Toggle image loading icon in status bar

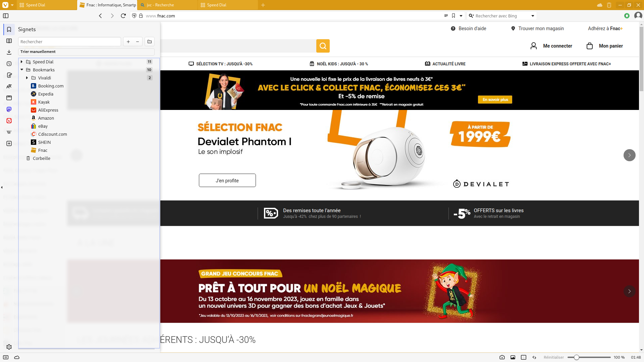513,357
